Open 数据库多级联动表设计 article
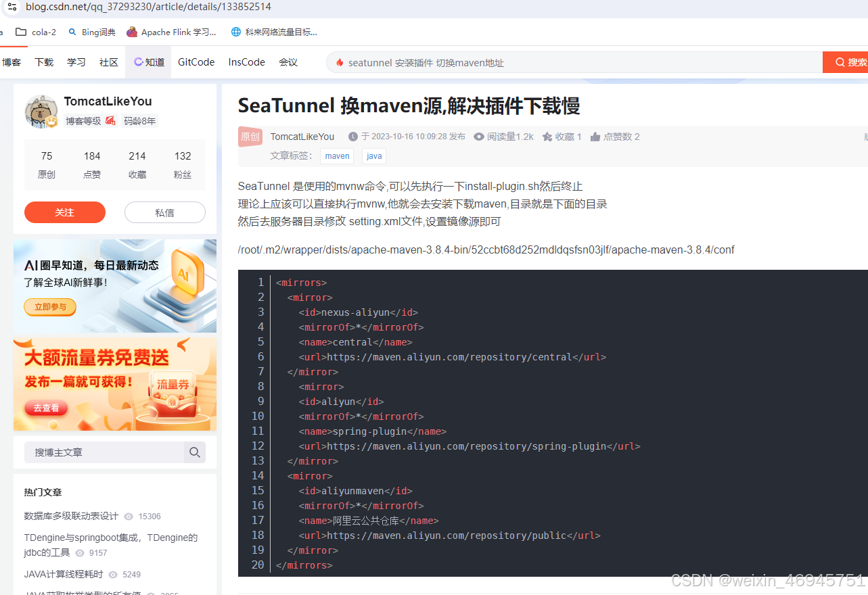Image resolution: width=868 pixels, height=595 pixels. pyautogui.click(x=71, y=516)
